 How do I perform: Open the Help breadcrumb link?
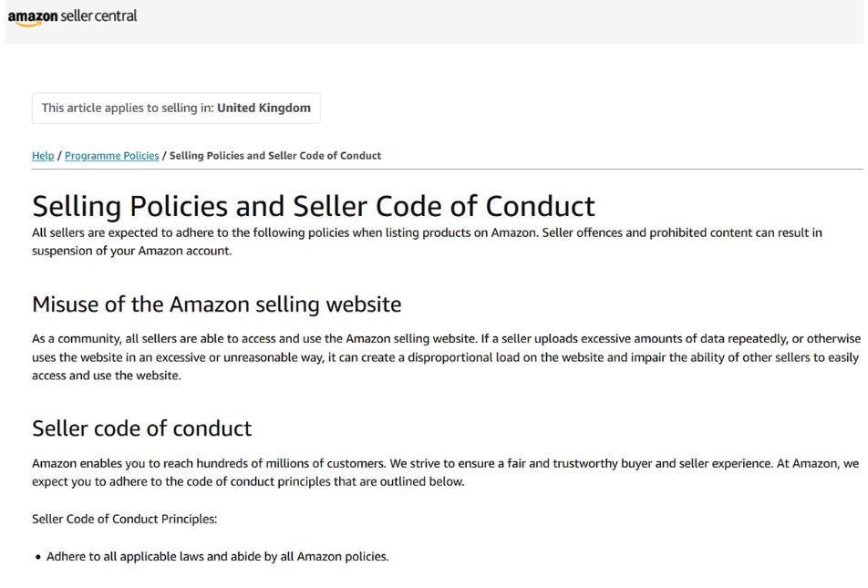pyautogui.click(x=43, y=156)
